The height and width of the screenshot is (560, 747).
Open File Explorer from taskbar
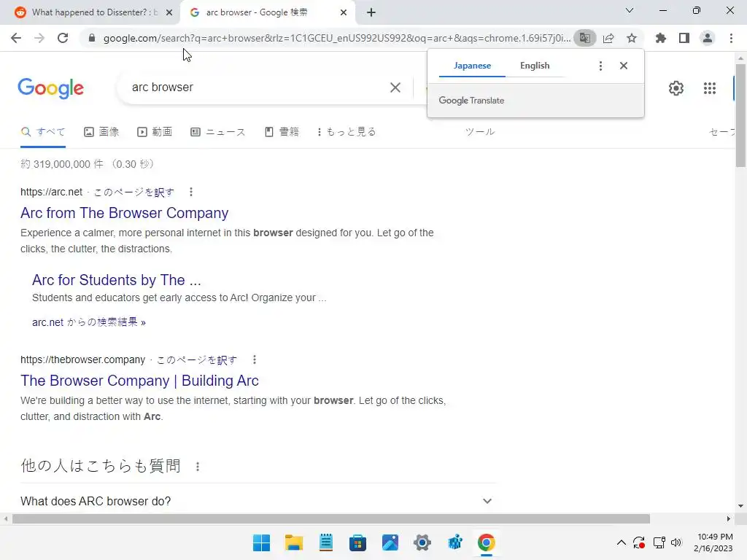(x=294, y=542)
